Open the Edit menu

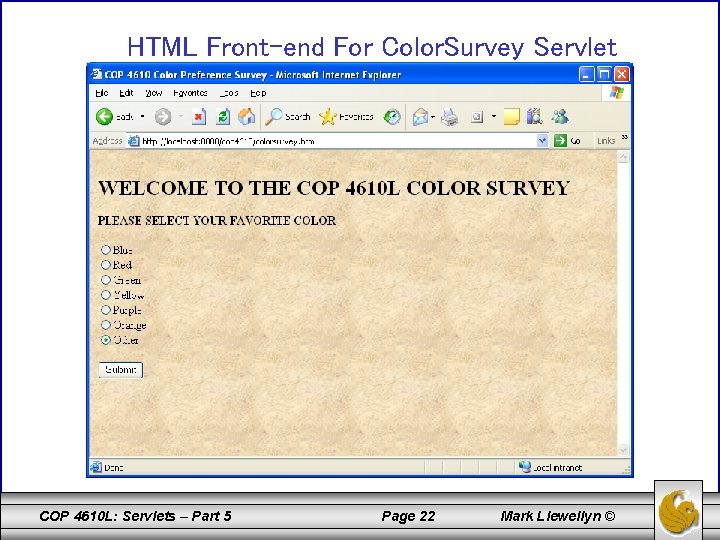(x=126, y=93)
